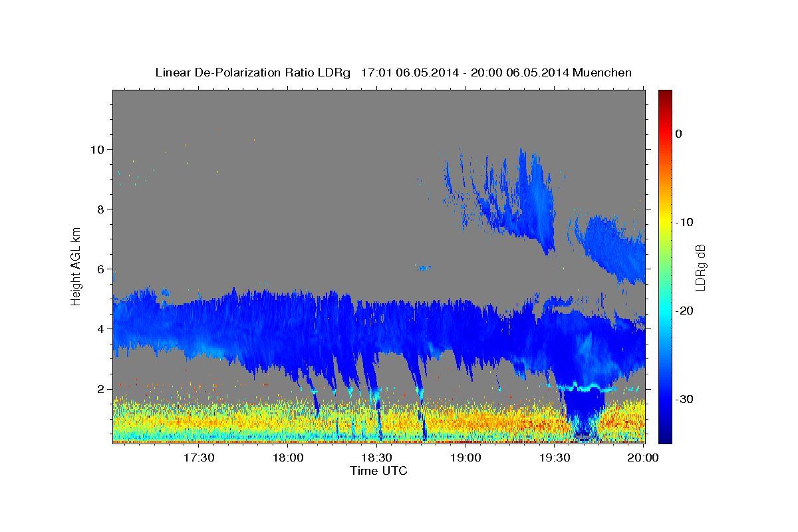
Task: Click the colorbar value "0"
Action: pos(679,134)
